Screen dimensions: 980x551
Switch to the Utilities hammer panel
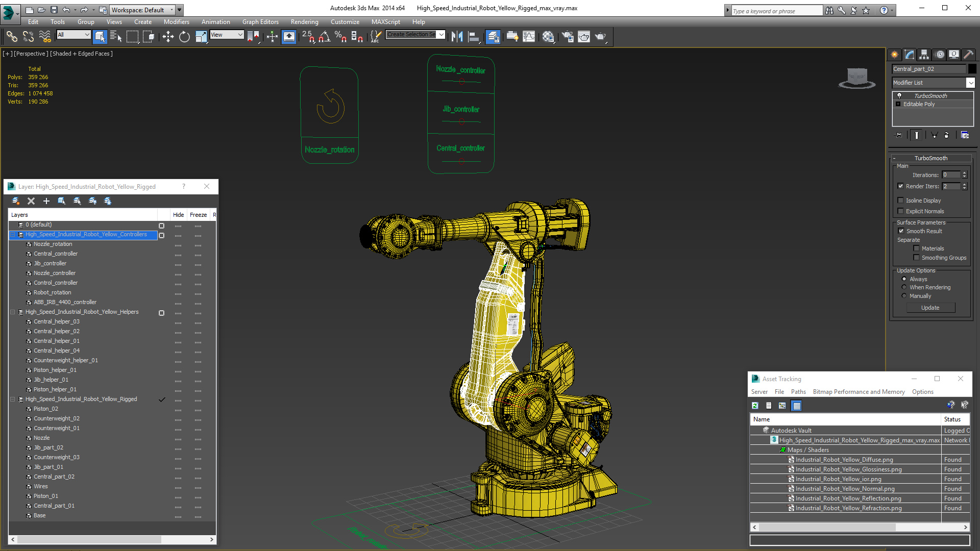(x=969, y=55)
